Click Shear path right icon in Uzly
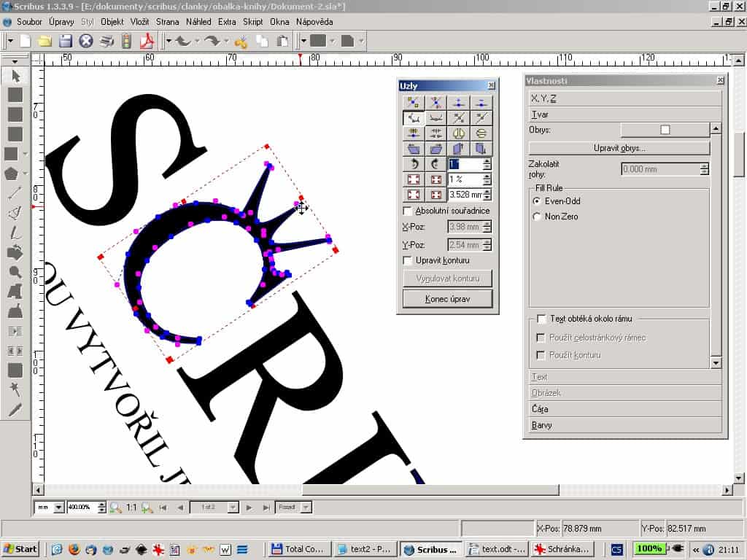The height and width of the screenshot is (560, 747). pos(436,149)
